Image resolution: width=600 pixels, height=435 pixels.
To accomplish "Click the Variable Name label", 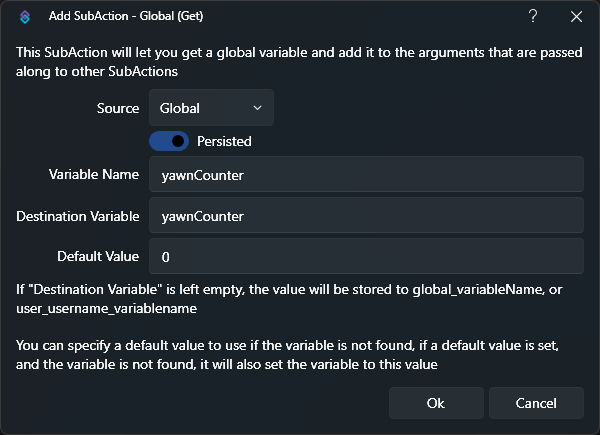I will coord(94,174).
